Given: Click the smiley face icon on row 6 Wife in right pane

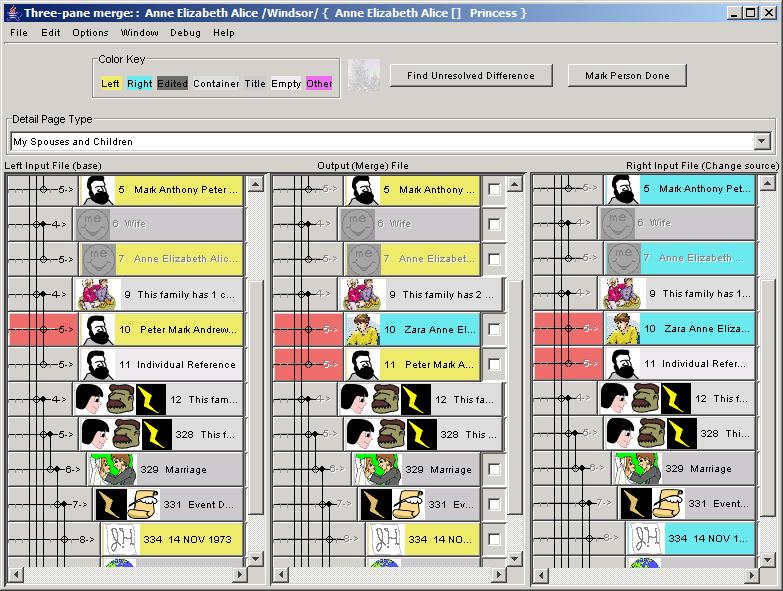Looking at the screenshot, I should (x=621, y=223).
